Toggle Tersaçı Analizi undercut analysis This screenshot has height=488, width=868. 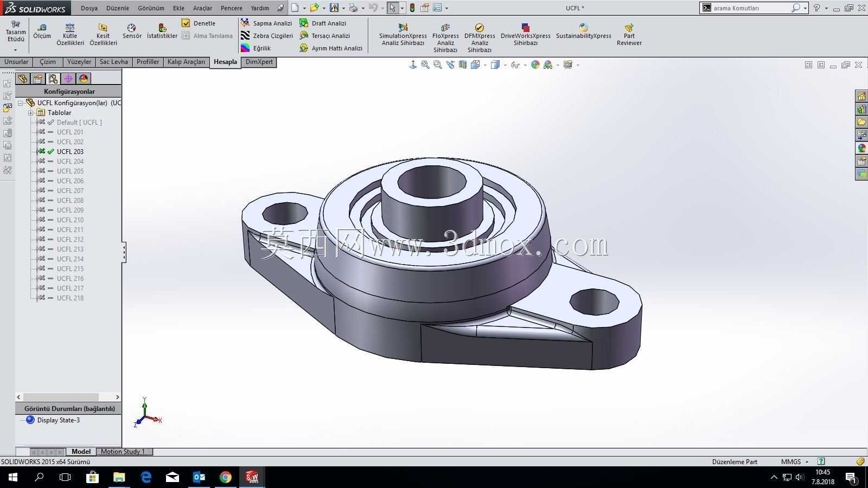point(325,36)
